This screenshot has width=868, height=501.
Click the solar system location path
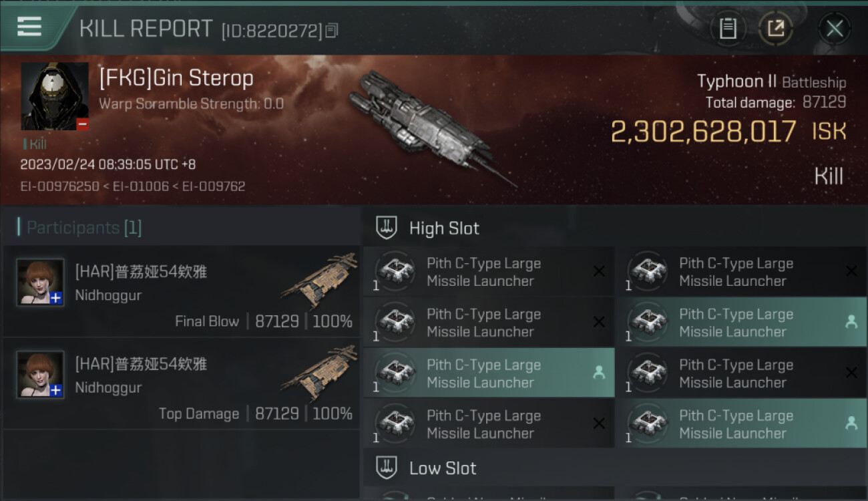click(x=133, y=186)
